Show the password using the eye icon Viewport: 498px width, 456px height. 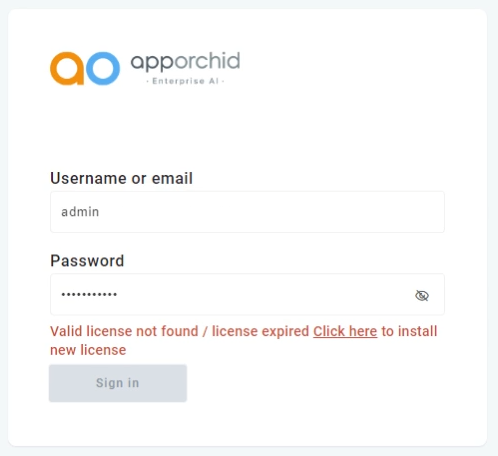tap(422, 295)
